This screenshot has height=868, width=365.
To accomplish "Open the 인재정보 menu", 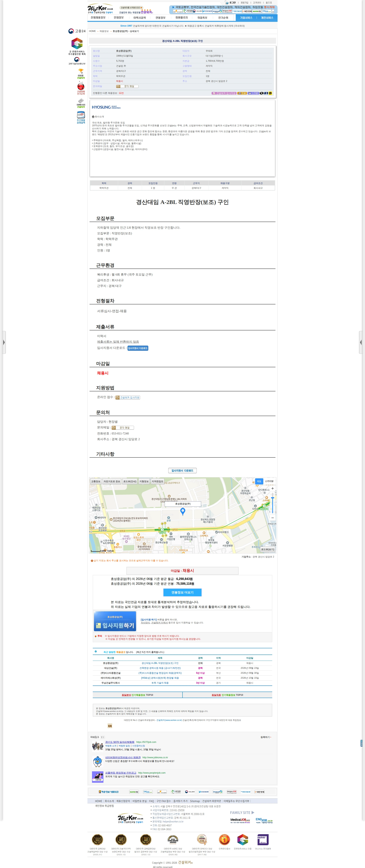I will pos(119,17).
